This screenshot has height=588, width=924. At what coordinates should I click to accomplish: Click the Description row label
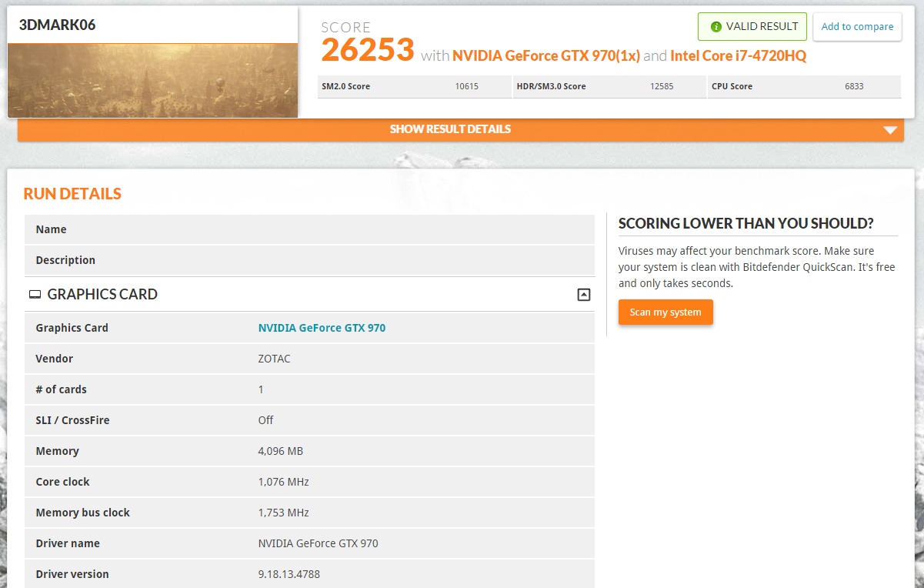[65, 260]
